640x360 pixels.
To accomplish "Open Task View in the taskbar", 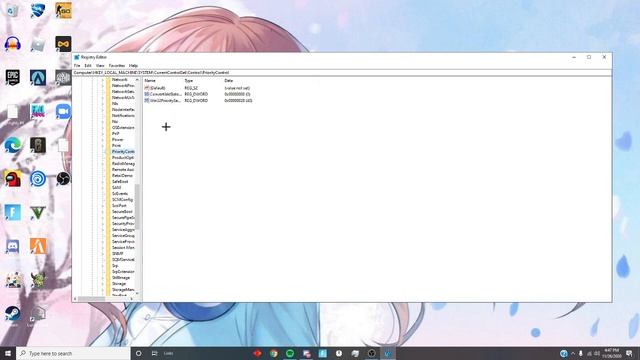I will [154, 353].
